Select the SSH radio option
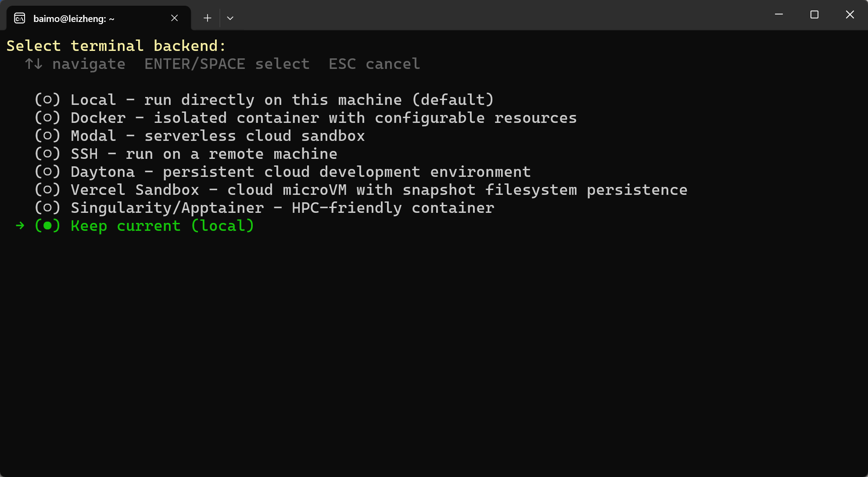 click(x=47, y=154)
